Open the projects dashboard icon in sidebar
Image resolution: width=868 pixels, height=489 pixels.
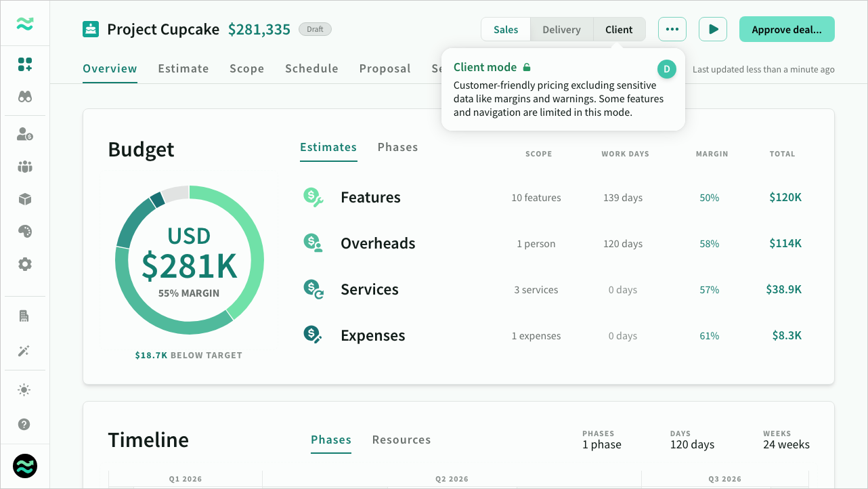point(24,64)
